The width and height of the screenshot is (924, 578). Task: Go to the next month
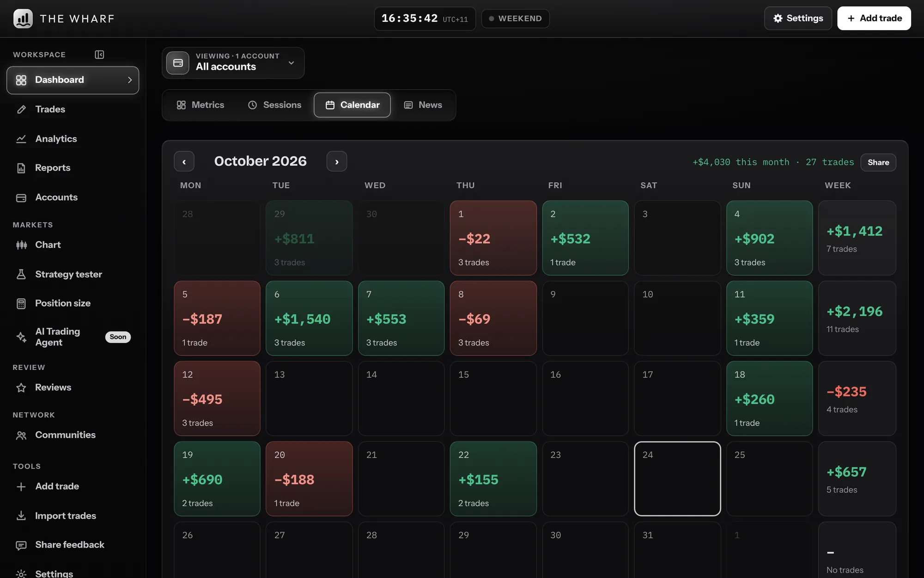[x=337, y=161]
